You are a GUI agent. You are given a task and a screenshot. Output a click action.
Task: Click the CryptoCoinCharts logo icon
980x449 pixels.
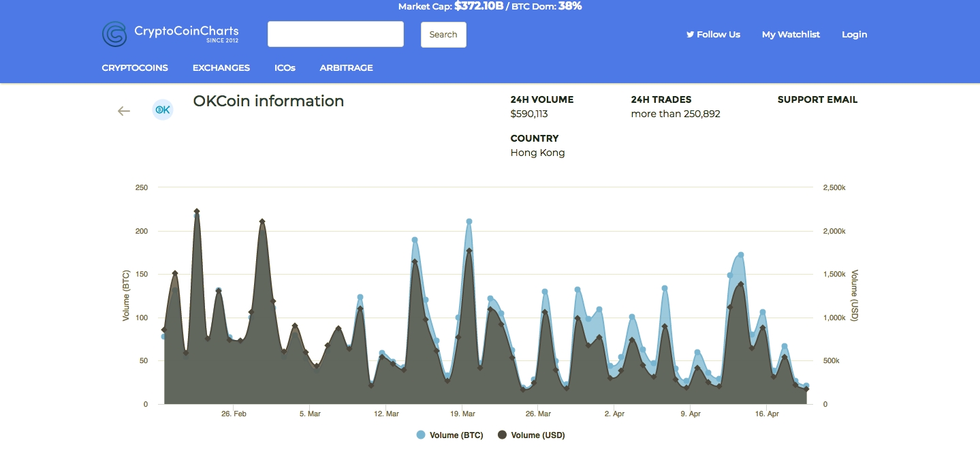[x=114, y=34]
